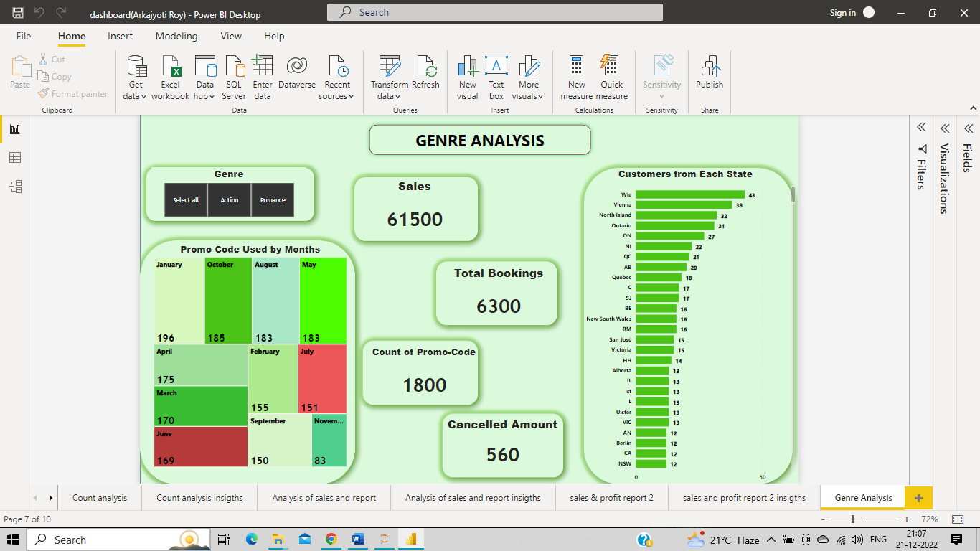Switch to the Modeling ribbon tab
980x551 pixels.
(176, 36)
